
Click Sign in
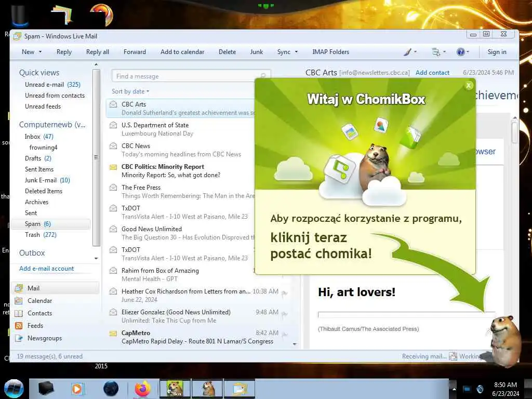coord(497,52)
